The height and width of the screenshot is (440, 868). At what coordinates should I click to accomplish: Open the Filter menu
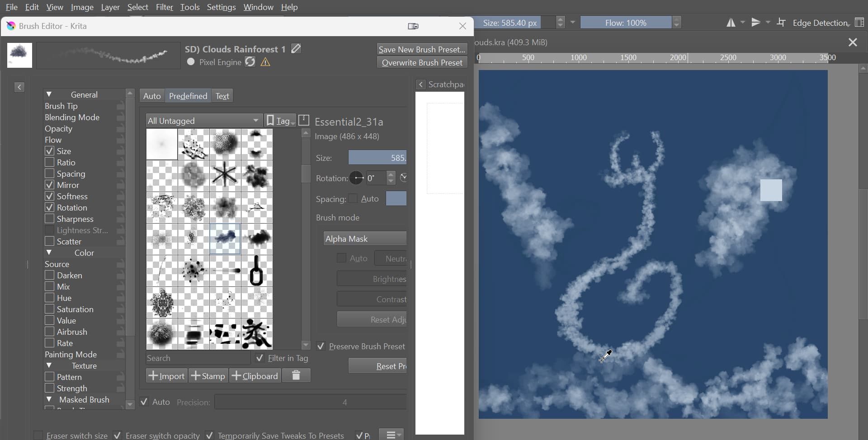click(164, 7)
